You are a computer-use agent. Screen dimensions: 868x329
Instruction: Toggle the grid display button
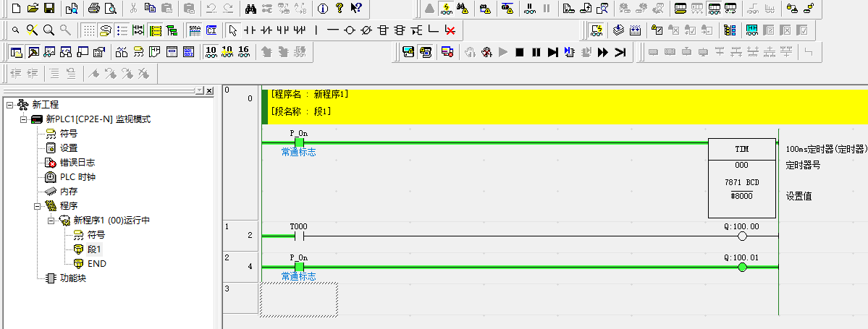tap(88, 30)
